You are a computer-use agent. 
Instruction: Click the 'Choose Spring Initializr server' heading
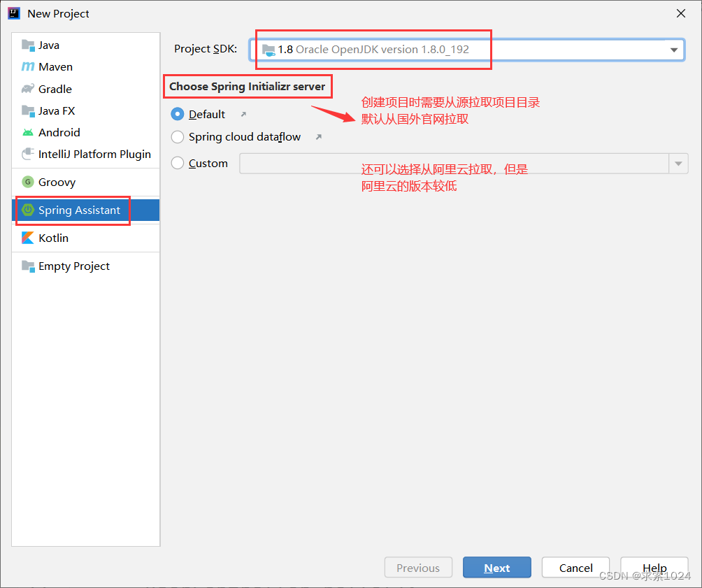[x=247, y=87]
